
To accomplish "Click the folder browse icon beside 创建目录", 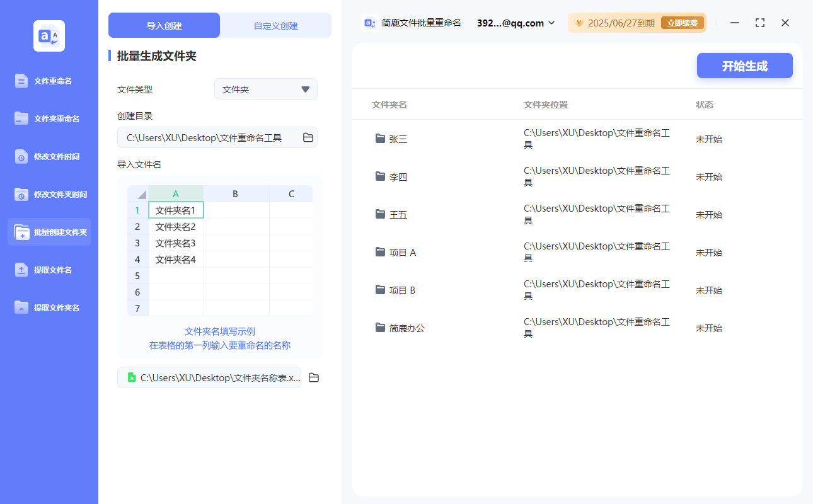I will (x=308, y=137).
